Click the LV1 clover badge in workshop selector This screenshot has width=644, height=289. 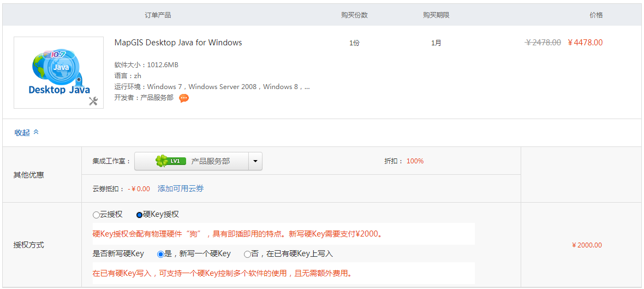point(171,161)
